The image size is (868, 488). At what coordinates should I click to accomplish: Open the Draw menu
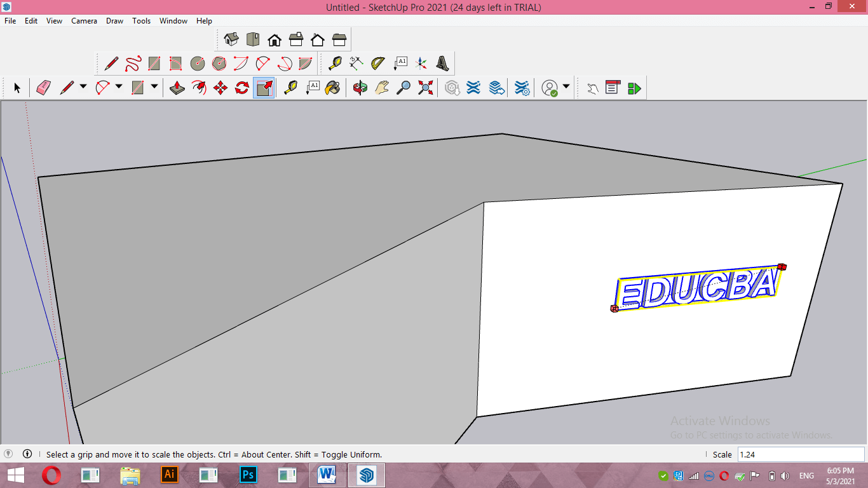coord(114,21)
